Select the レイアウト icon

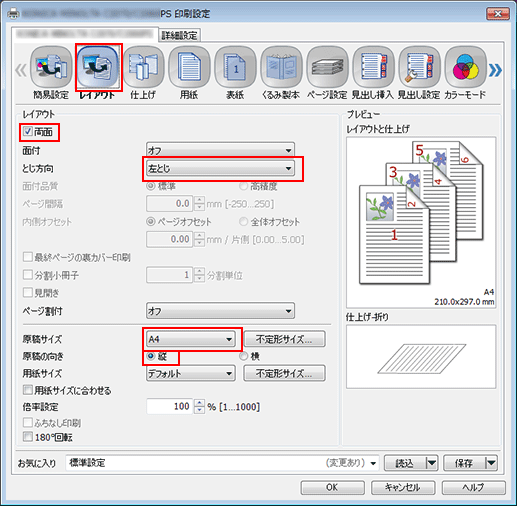click(x=99, y=67)
